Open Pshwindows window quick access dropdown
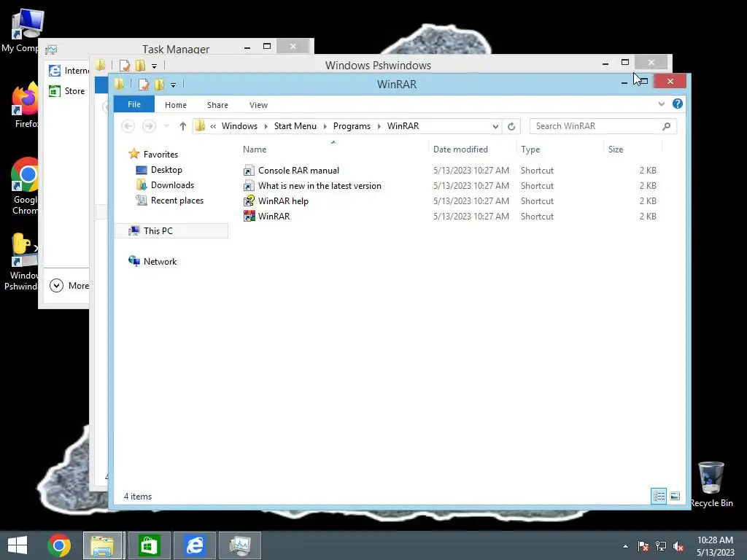Viewport: 747px width, 560px height. pyautogui.click(x=154, y=66)
